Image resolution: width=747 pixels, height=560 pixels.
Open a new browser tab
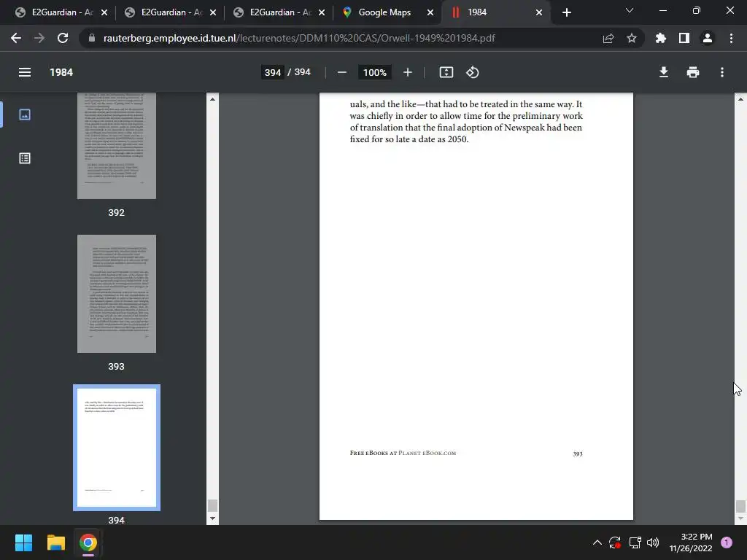click(x=566, y=12)
